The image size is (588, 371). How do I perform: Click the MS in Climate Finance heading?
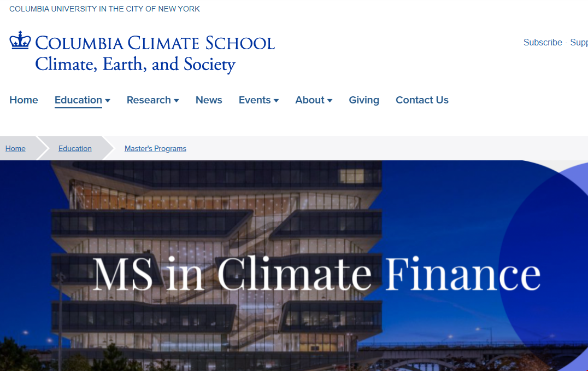coord(316,274)
